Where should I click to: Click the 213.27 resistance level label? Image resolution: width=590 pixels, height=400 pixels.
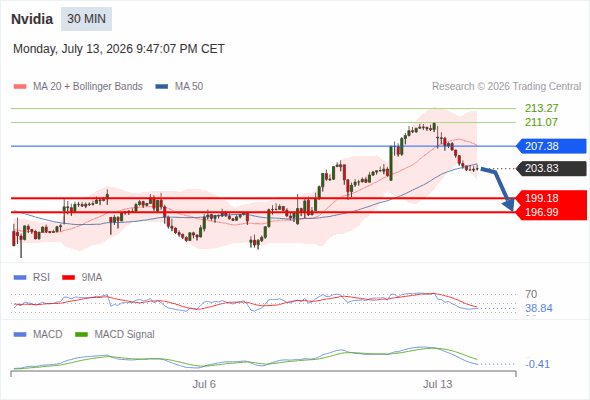[x=541, y=108]
